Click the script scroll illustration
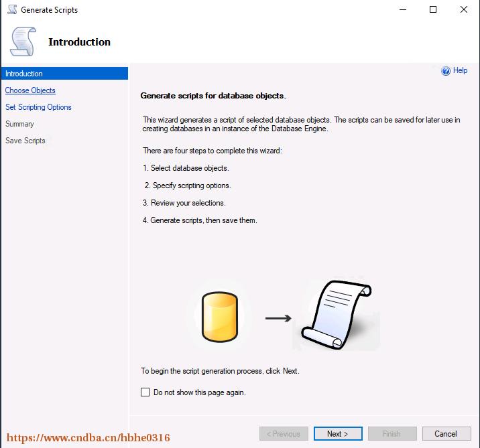 point(336,315)
